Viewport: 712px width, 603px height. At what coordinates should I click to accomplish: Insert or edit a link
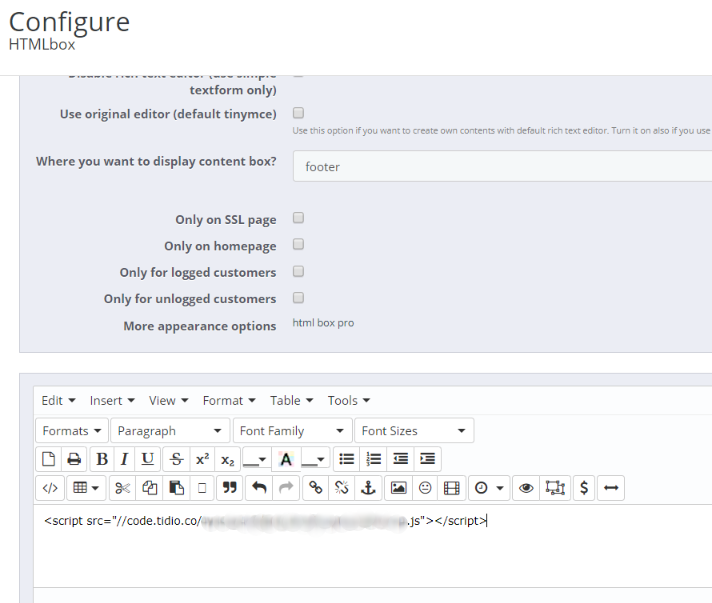coord(316,488)
